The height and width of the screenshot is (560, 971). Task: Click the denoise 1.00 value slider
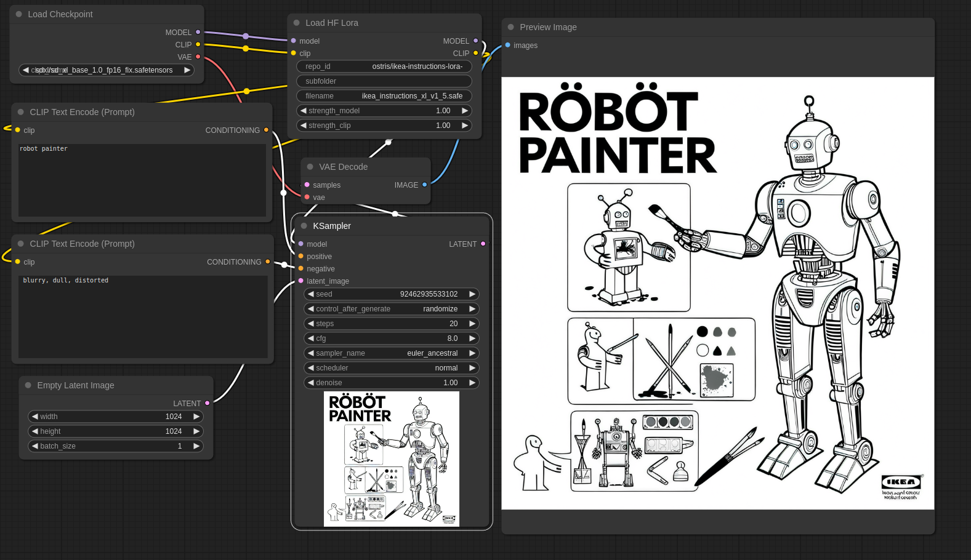pos(392,383)
